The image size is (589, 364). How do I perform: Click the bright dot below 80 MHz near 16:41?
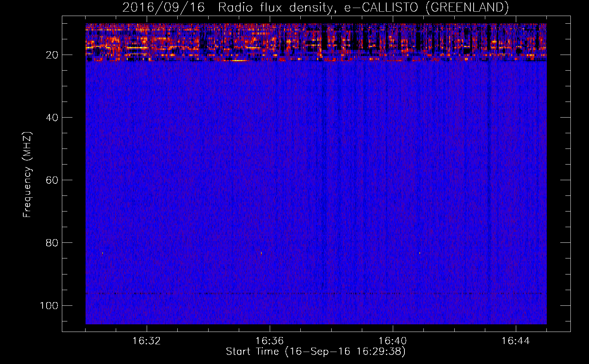[x=420, y=253]
